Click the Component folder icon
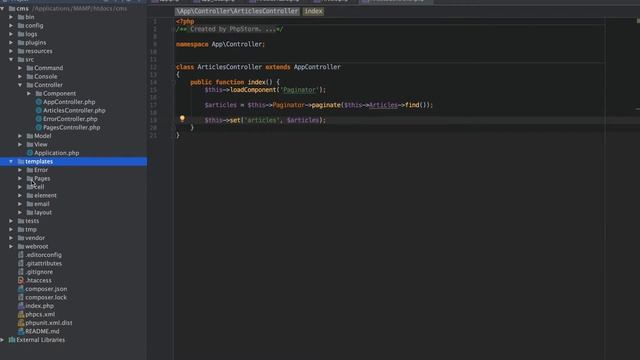The height and width of the screenshot is (360, 640). pyautogui.click(x=39, y=93)
